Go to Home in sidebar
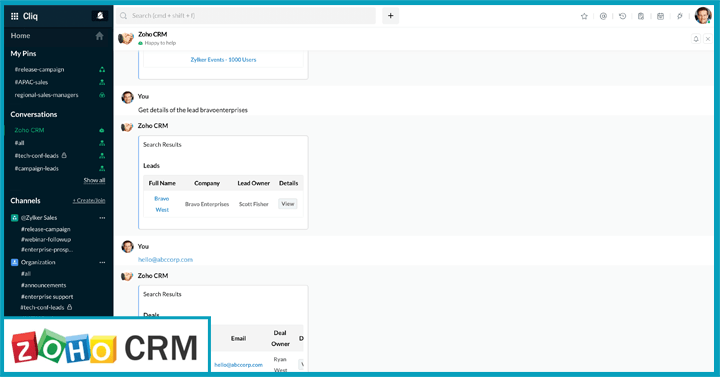 point(20,36)
